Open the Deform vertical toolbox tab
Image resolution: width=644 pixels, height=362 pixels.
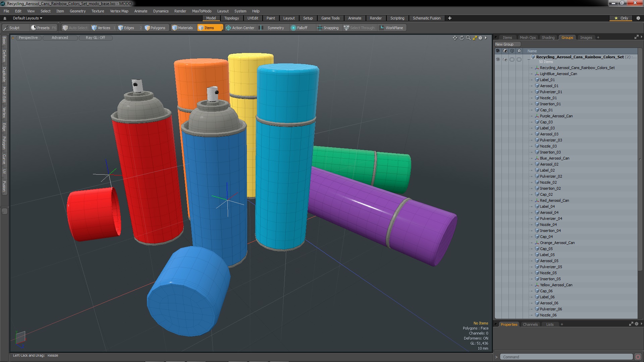pos(4,56)
